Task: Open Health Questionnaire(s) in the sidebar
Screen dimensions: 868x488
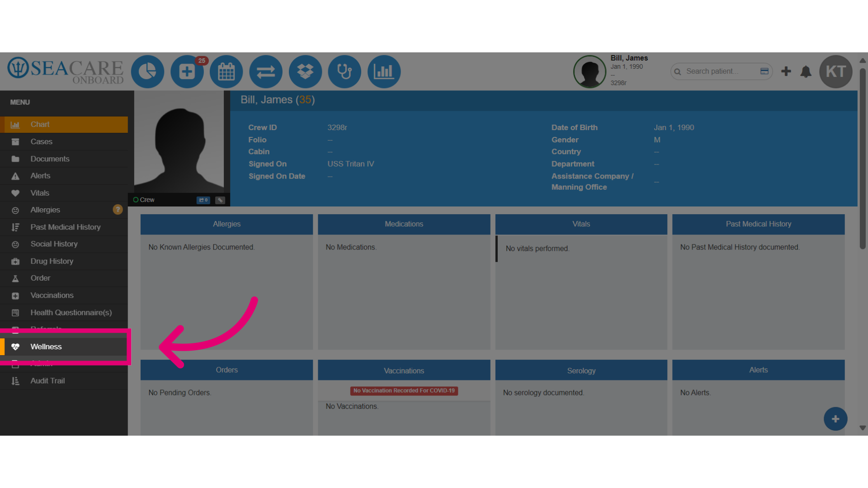Action: (64, 313)
